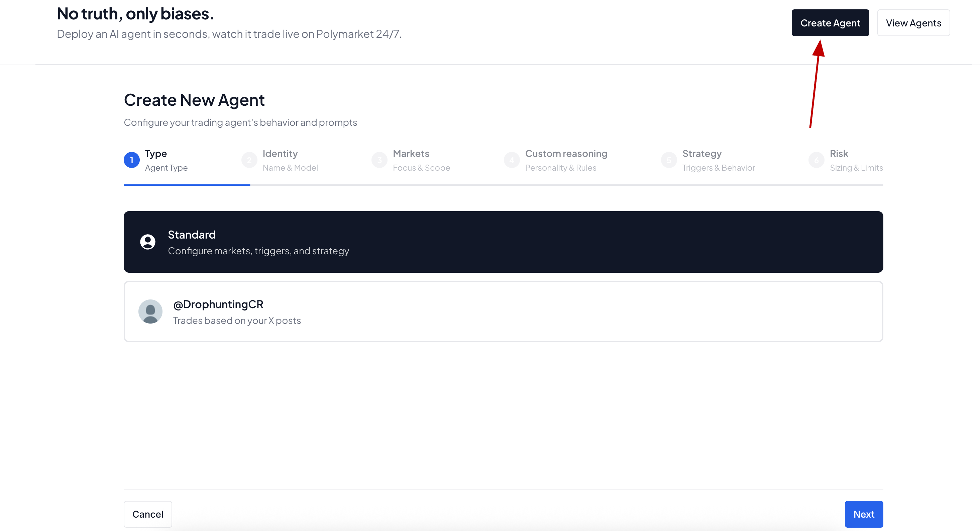Click step 6 circle for Risk
980x531 pixels.
click(x=816, y=160)
